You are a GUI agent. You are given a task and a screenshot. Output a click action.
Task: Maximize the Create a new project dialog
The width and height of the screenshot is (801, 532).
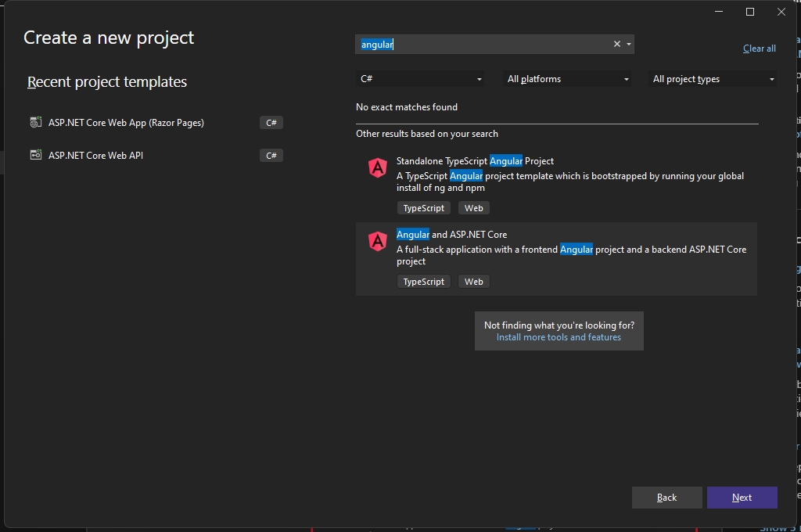click(x=750, y=12)
